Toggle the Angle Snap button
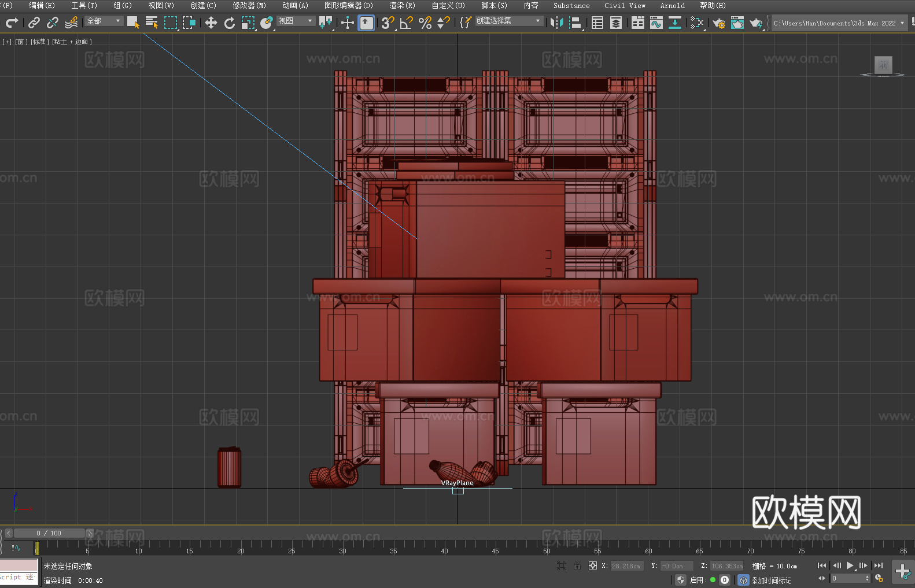Image resolution: width=915 pixels, height=588 pixels. pyautogui.click(x=406, y=23)
